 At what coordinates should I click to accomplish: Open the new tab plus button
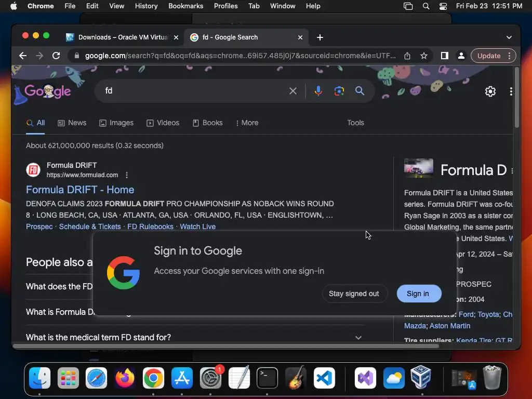[x=320, y=37]
